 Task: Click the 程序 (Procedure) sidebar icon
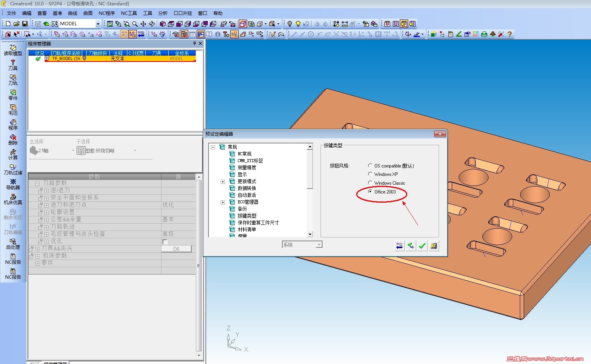point(13,125)
